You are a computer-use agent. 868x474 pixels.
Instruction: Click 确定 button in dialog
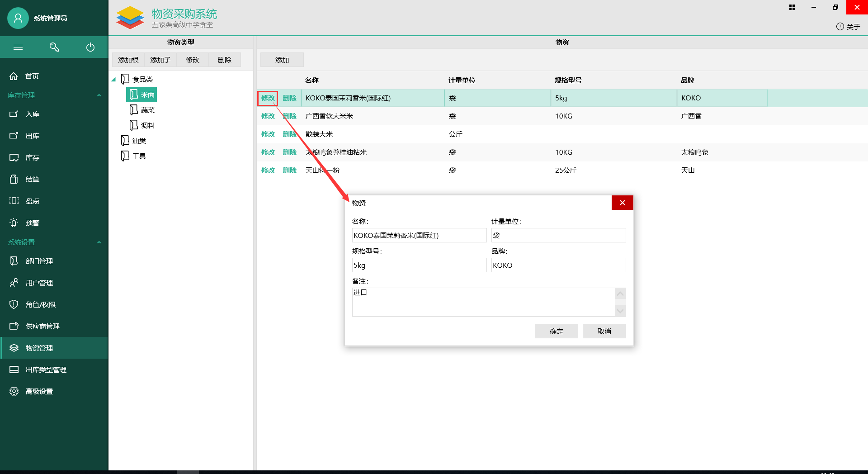[x=556, y=331]
